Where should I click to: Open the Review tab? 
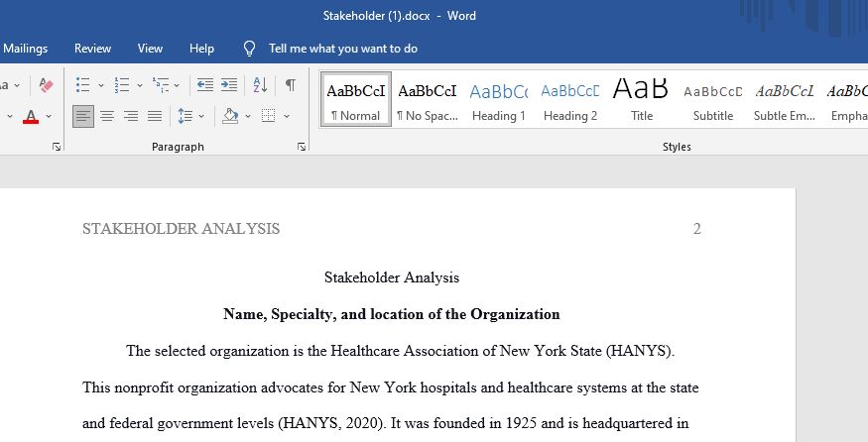coord(92,49)
